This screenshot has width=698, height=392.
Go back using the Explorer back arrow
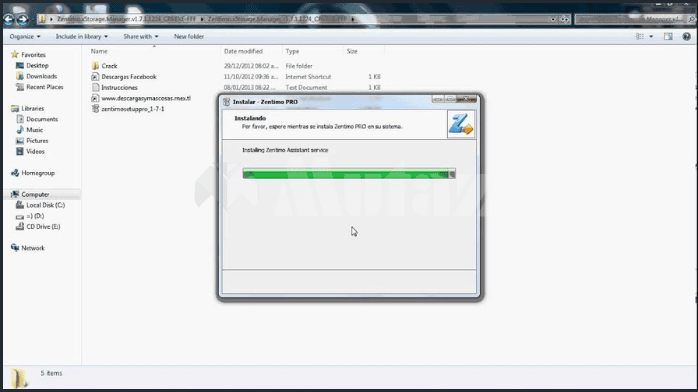(x=8, y=19)
